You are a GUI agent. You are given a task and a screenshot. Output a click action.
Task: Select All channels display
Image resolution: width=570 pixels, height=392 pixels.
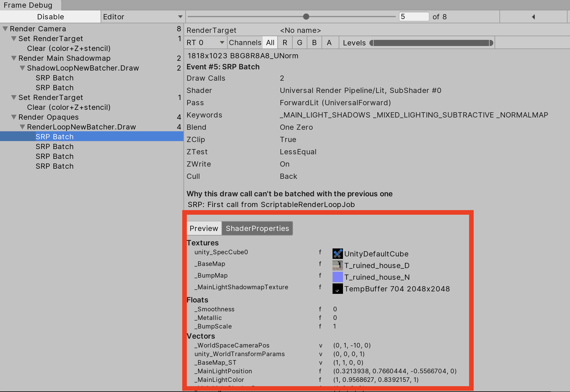270,43
